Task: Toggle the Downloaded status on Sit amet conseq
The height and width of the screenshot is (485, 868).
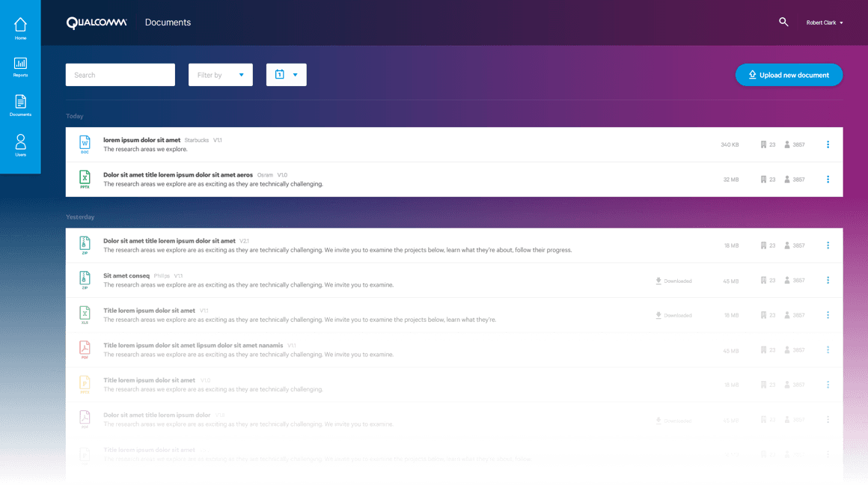Action: pyautogui.click(x=672, y=280)
